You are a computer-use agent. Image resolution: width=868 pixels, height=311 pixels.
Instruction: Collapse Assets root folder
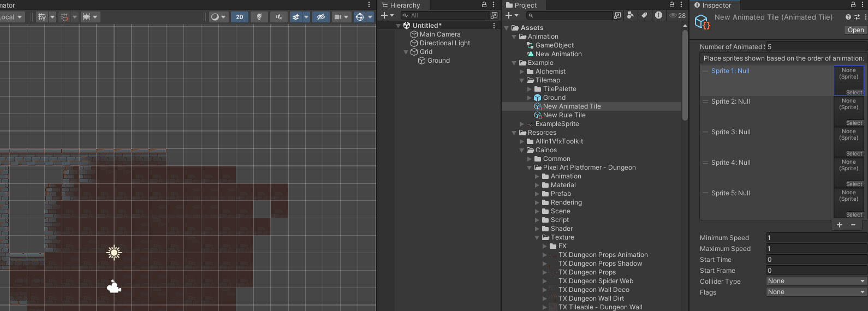tap(507, 28)
